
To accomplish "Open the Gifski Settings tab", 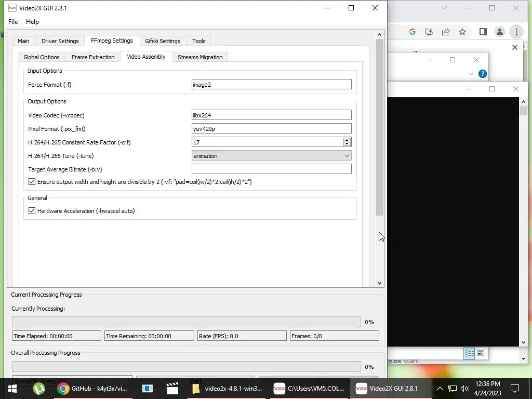I will click(163, 41).
